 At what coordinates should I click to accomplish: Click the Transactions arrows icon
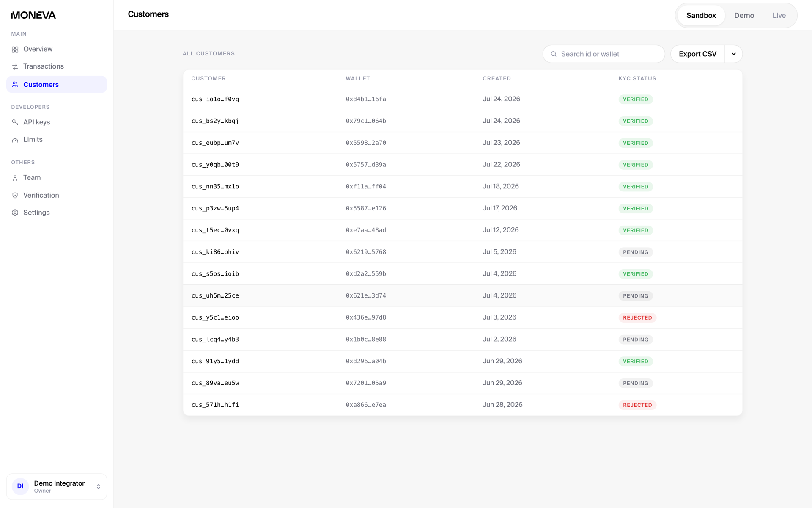[x=15, y=67]
